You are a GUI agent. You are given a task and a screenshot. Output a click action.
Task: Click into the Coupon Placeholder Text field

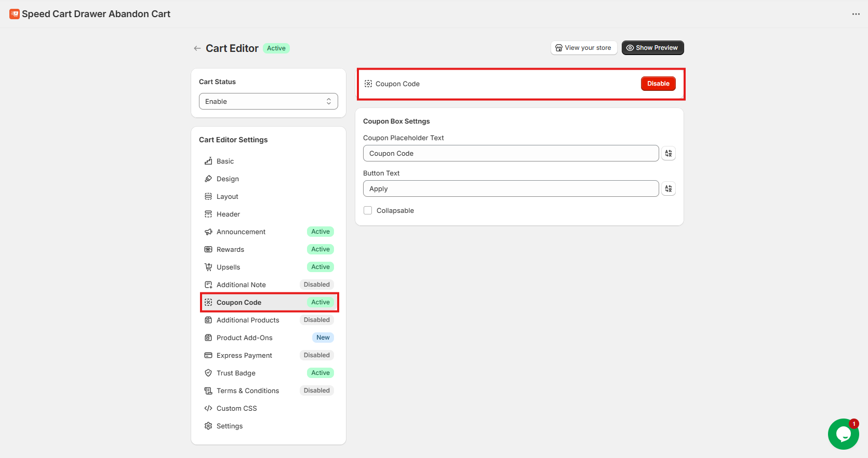coord(511,153)
